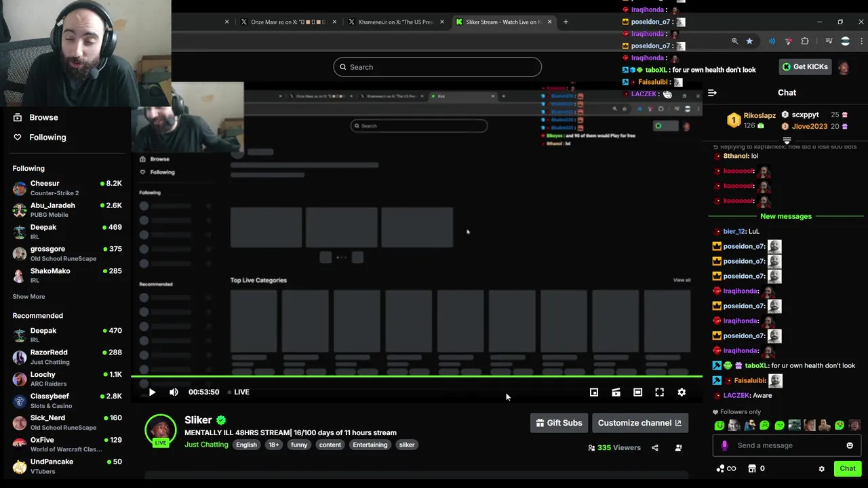Open Lochy's recommended channel

(x=66, y=378)
